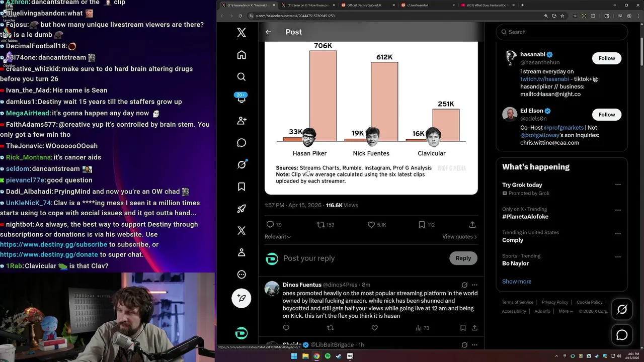Open Bookmarks icon in sidebar
Viewport: 644px width, 362px height.
coord(242,187)
